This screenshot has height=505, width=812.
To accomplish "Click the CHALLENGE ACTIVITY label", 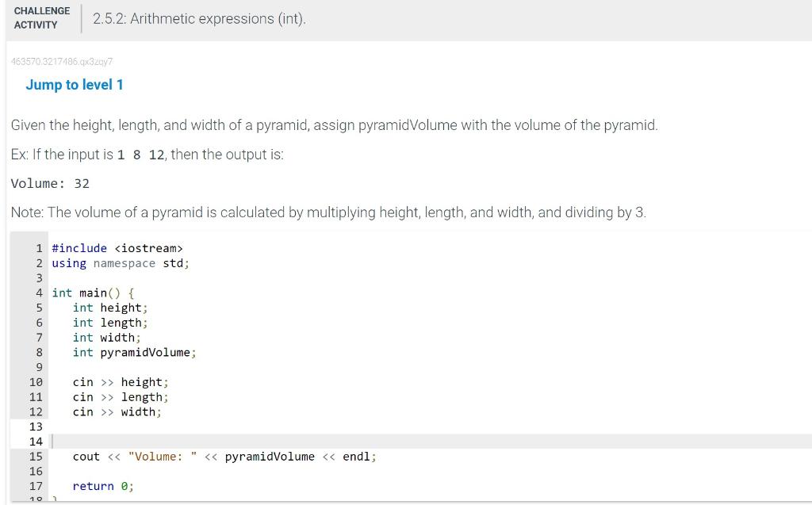I will click(x=41, y=17).
